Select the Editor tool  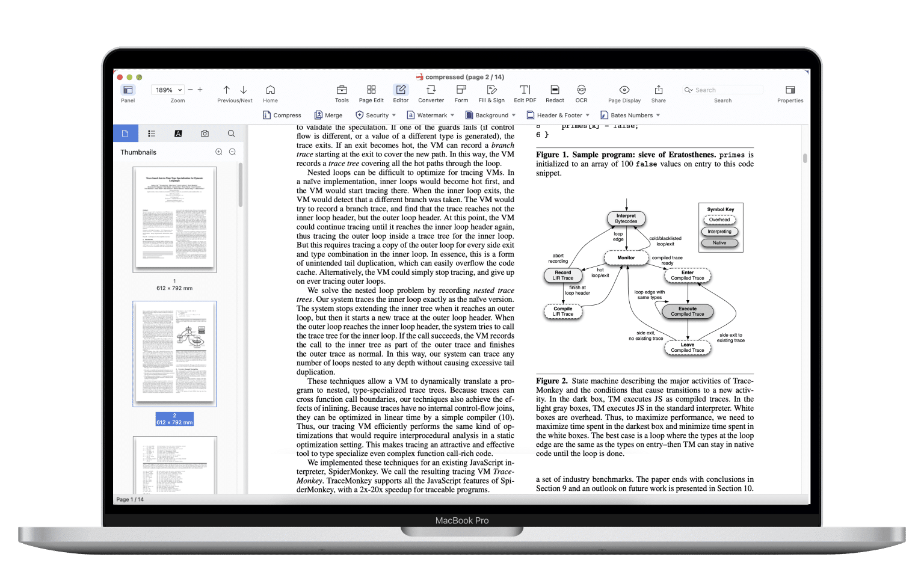click(401, 90)
